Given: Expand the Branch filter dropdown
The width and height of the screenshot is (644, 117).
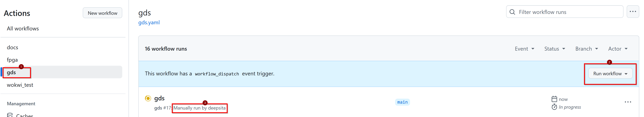Looking at the screenshot, I should click(586, 49).
